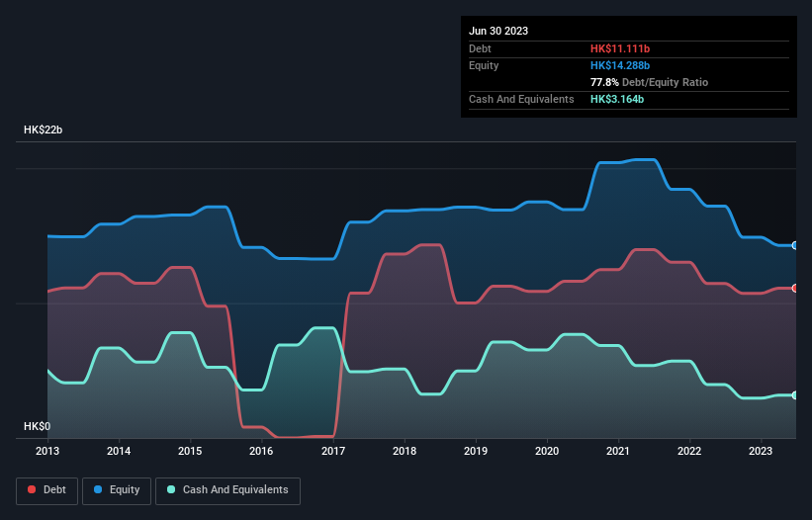Click Cash And Equivalents label in tooltip
Viewport: 812px width, 520px height.
(x=521, y=99)
